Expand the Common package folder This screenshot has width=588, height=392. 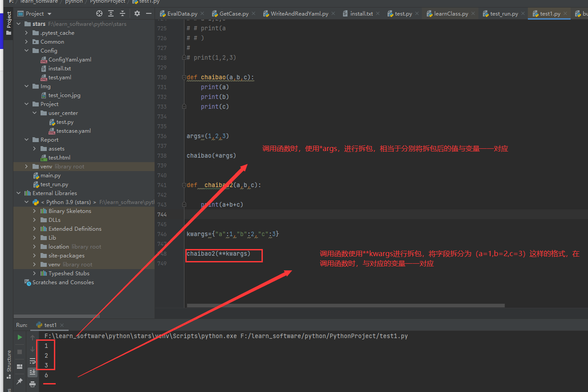(27, 42)
